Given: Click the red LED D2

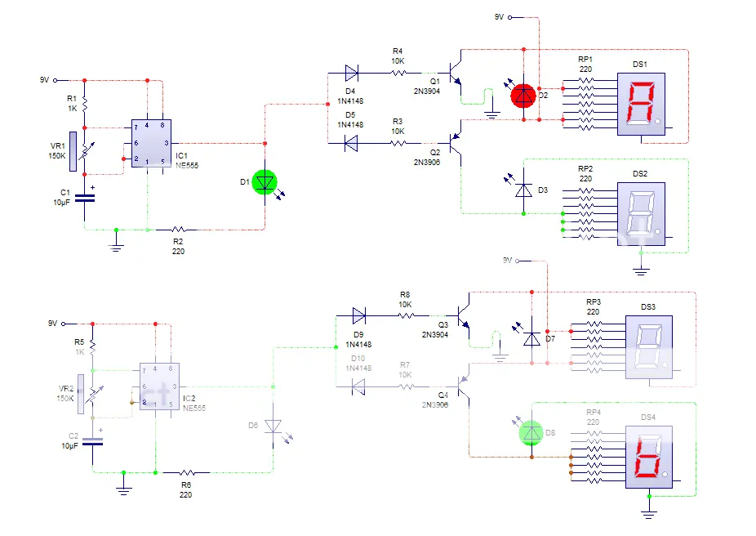Looking at the screenshot, I should tap(523, 96).
